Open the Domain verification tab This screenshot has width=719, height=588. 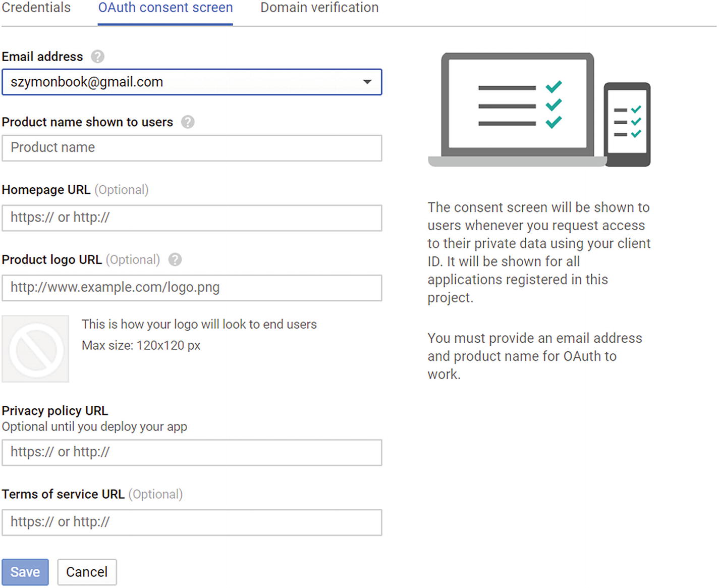click(319, 8)
